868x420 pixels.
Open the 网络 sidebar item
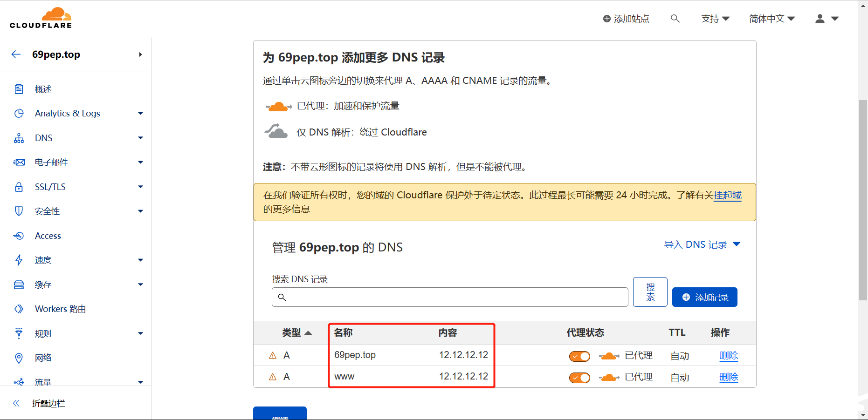tap(43, 358)
